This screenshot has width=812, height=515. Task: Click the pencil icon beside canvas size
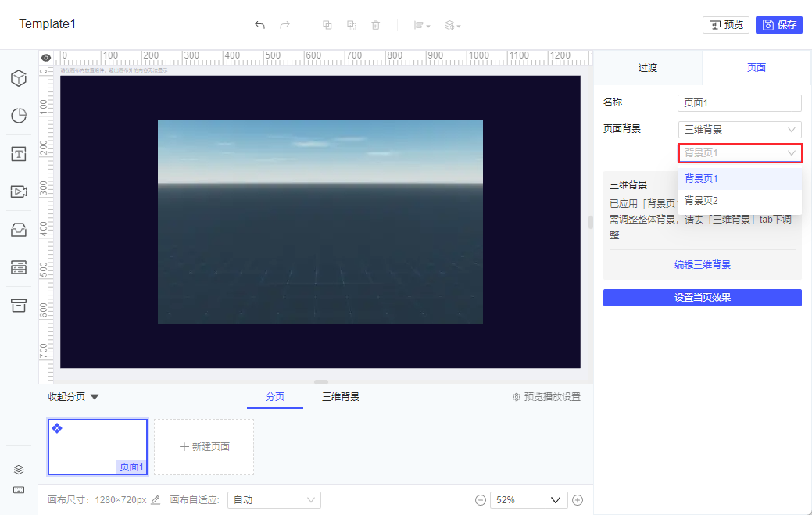click(x=156, y=500)
